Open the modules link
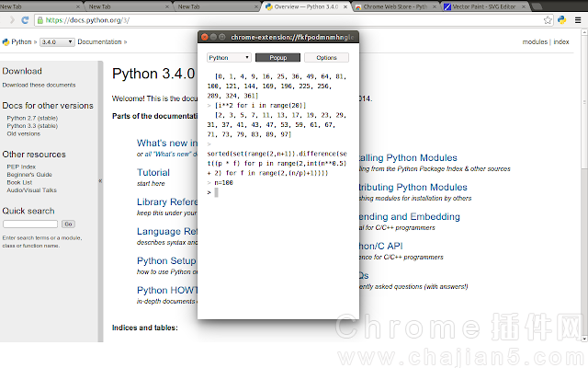This screenshot has height=368, width=588. pos(535,41)
